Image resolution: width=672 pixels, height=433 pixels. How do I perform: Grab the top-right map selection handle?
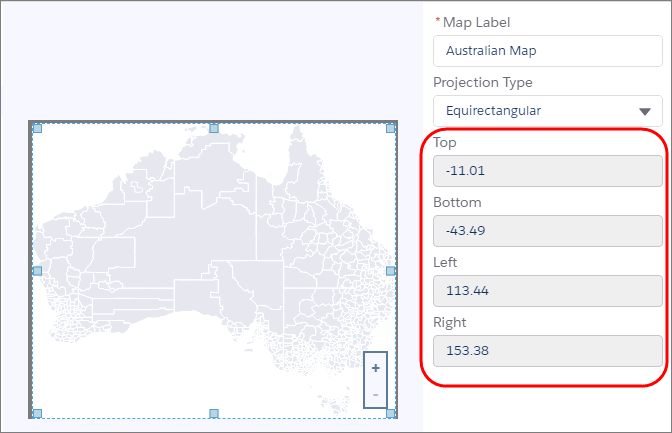pyautogui.click(x=390, y=128)
